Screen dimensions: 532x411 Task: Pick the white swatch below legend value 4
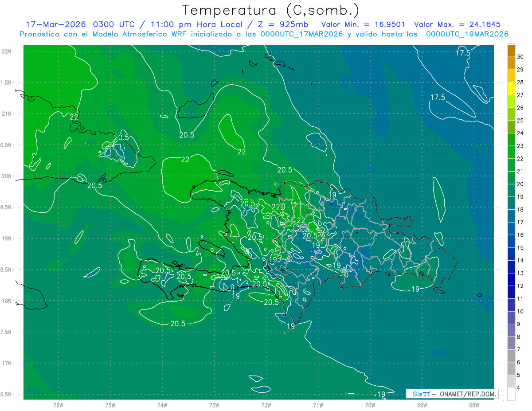point(511,394)
